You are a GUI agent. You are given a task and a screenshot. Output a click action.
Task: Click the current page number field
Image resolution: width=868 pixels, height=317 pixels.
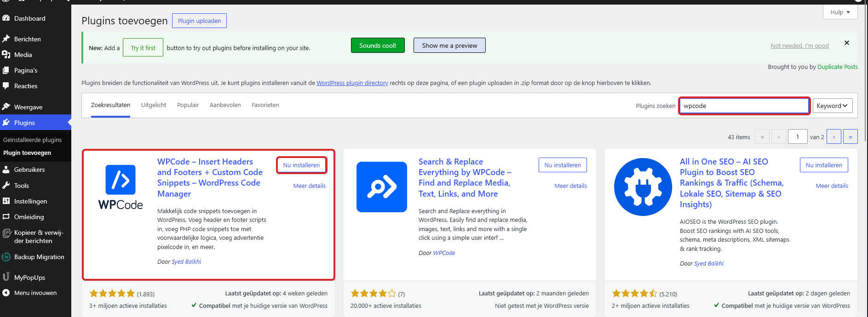[798, 137]
